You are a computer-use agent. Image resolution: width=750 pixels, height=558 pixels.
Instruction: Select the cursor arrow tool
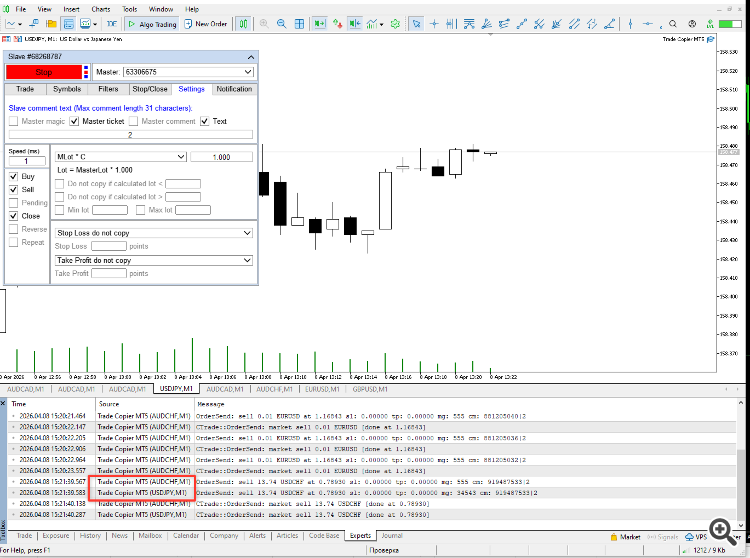[x=417, y=23]
